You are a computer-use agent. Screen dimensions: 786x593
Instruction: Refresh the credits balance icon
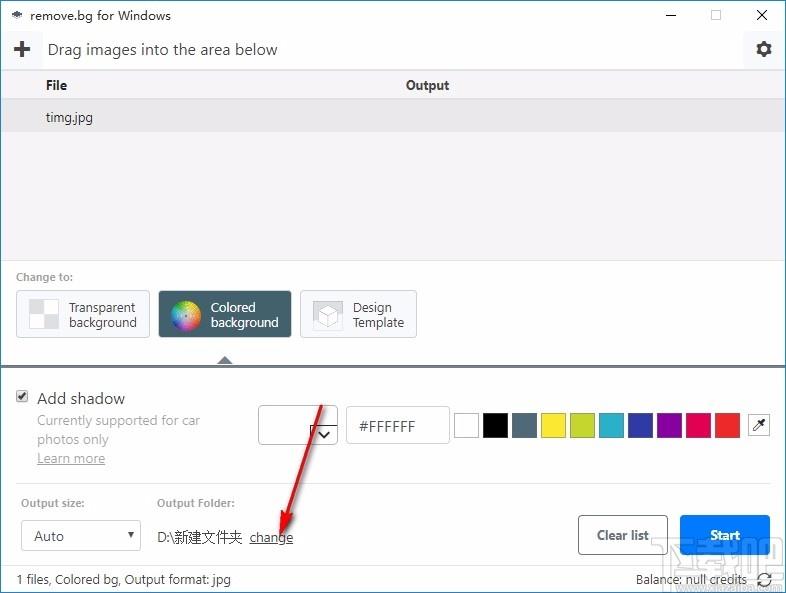(x=764, y=579)
